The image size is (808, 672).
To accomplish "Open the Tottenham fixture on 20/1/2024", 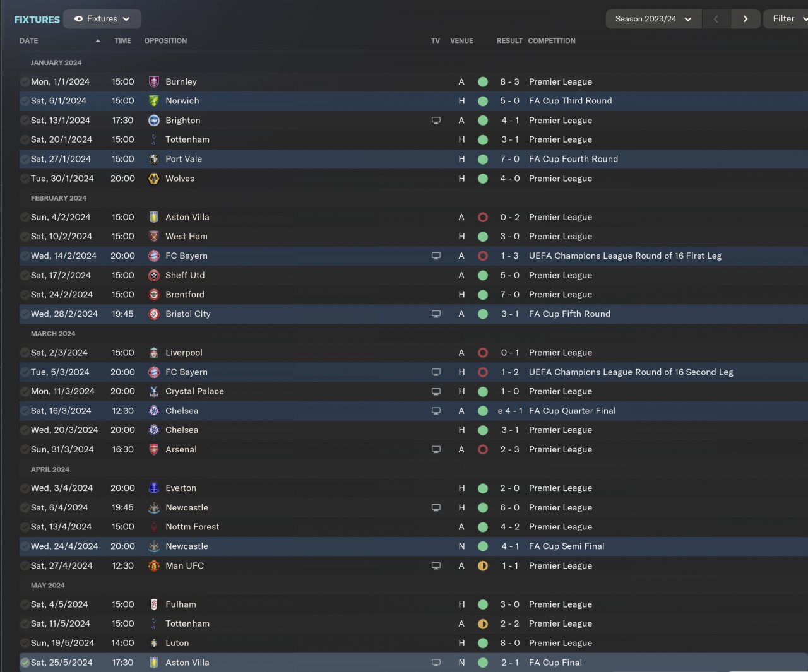I will [413, 139].
